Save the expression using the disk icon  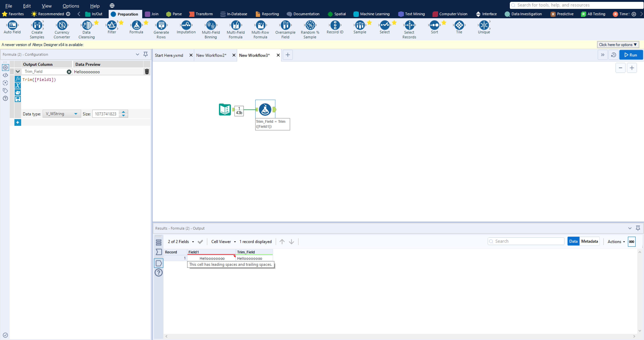coord(18,99)
